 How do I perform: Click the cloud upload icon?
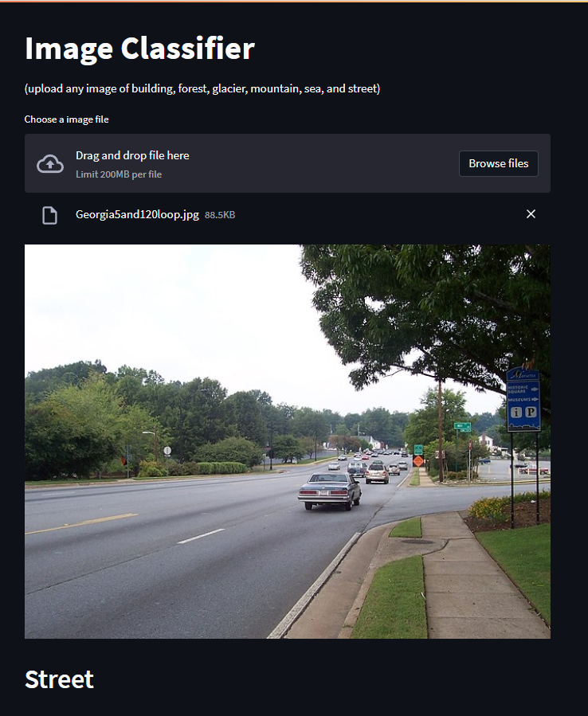tap(50, 164)
